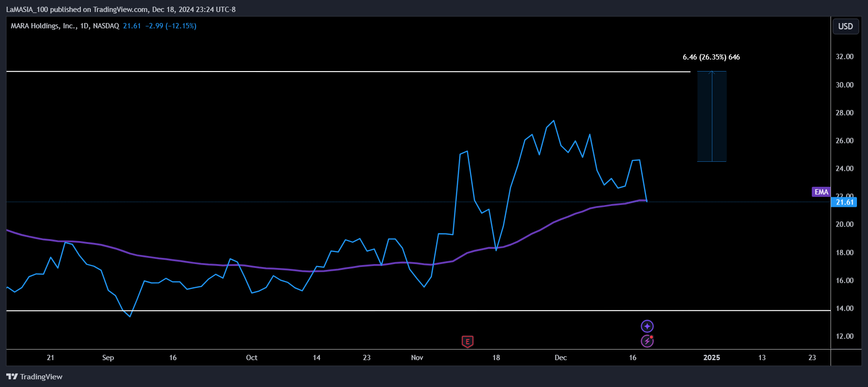The image size is (868, 387).
Task: Click the purple star event icon
Action: (x=647, y=327)
